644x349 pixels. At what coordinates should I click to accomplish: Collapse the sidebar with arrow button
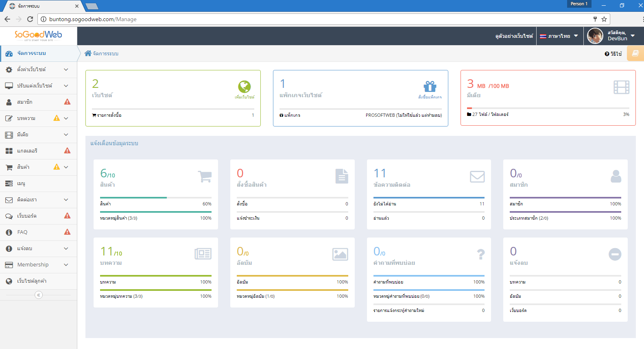coord(39,295)
